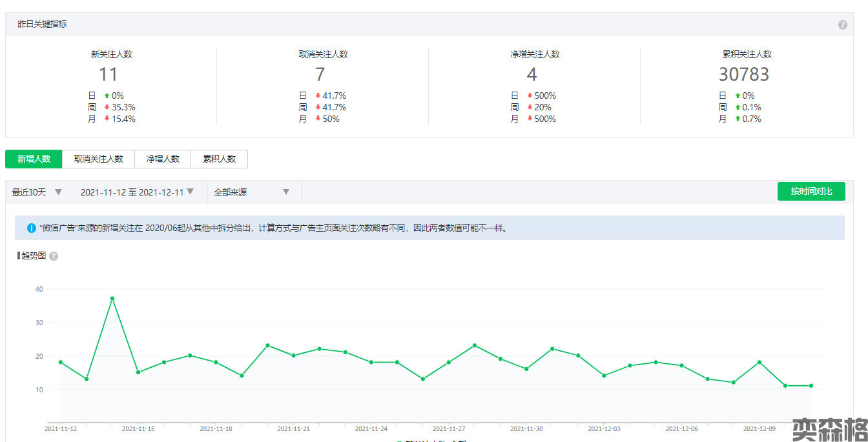Click green up arrow beside 累积关注人数 monthly 0.7%

coord(738,119)
